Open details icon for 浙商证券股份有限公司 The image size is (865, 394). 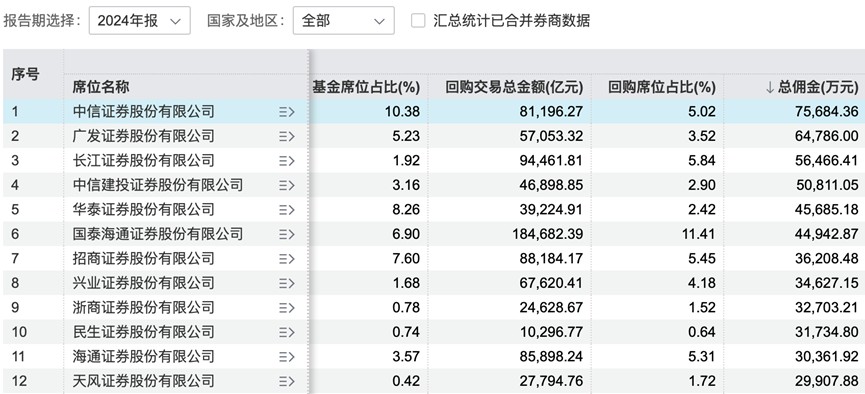point(287,307)
